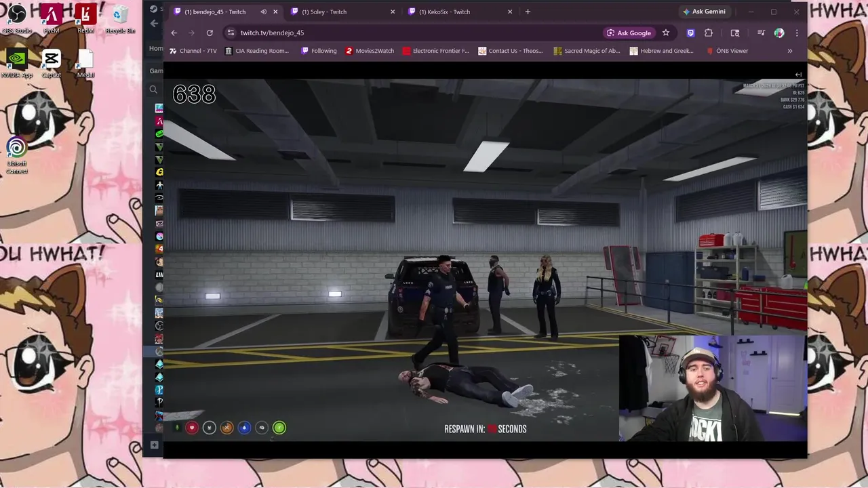Open the Chrome profile avatar
This screenshot has height=488, width=868.
(779, 33)
